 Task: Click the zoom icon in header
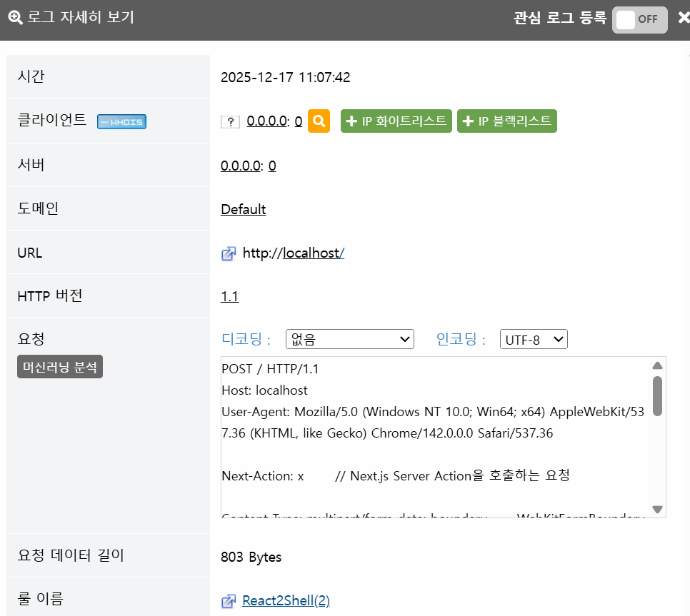coord(15,18)
